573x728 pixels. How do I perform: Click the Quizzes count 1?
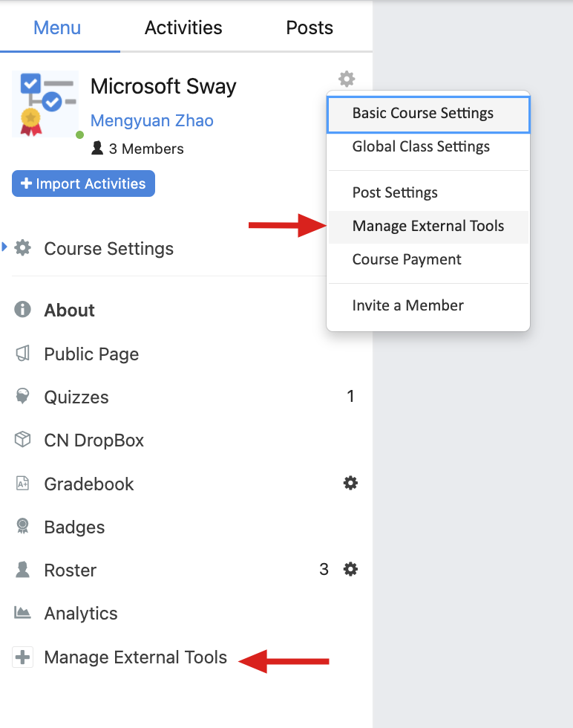coord(350,397)
